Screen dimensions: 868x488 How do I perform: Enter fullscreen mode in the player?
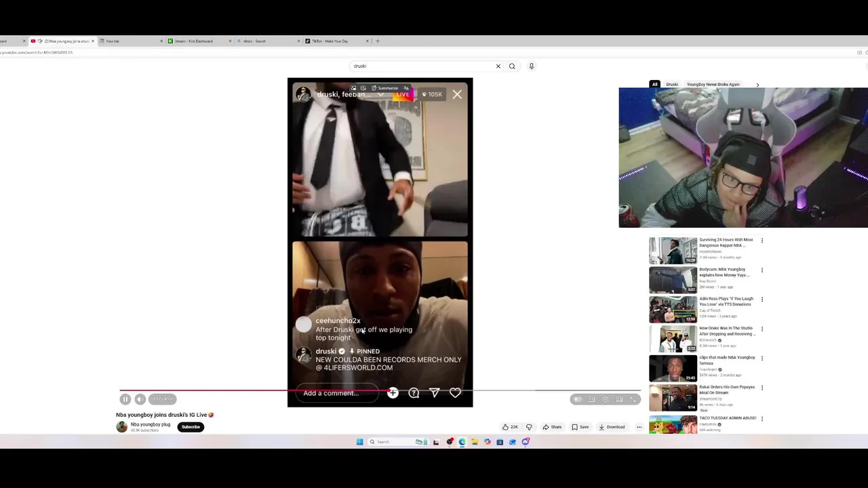pyautogui.click(x=633, y=399)
